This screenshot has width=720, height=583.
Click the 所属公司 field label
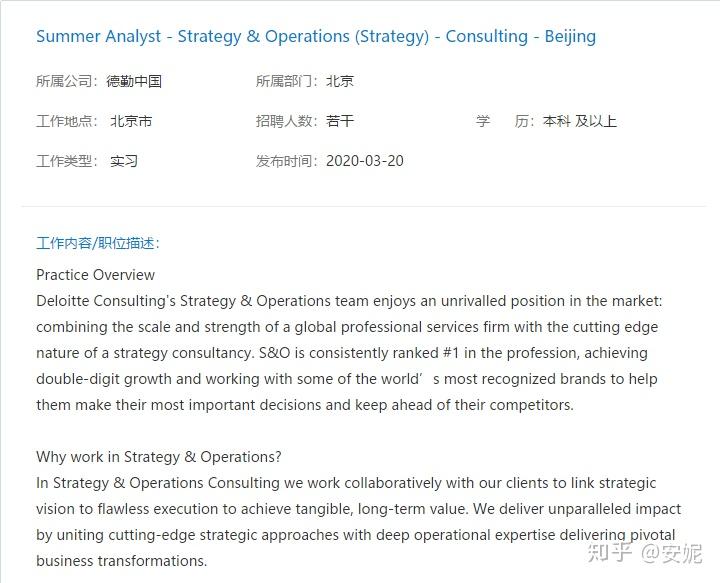click(66, 81)
